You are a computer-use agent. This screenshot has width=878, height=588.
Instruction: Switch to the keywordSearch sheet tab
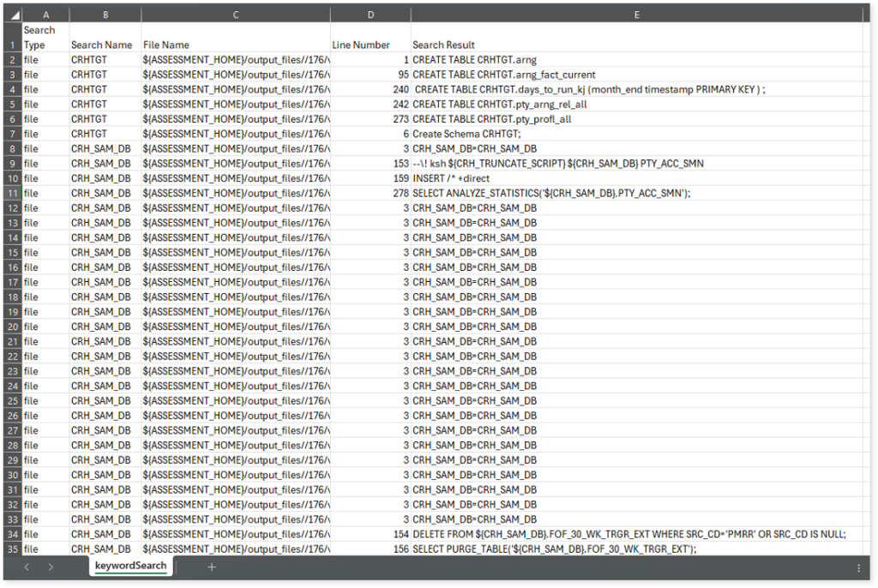click(131, 567)
